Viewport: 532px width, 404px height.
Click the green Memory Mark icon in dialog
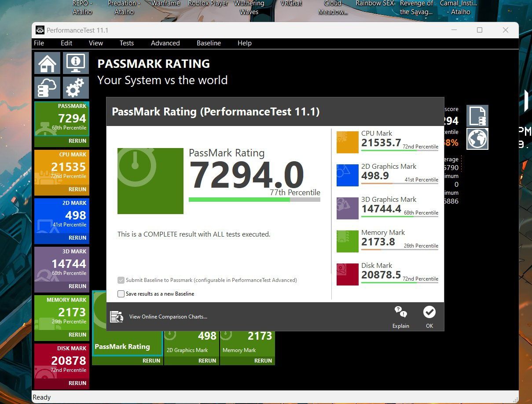pos(348,241)
